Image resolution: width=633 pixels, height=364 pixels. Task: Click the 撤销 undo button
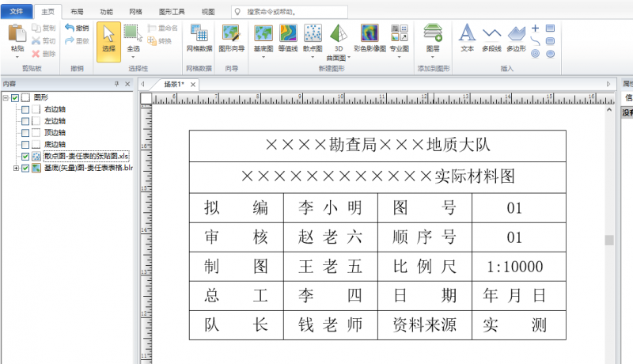(x=77, y=28)
